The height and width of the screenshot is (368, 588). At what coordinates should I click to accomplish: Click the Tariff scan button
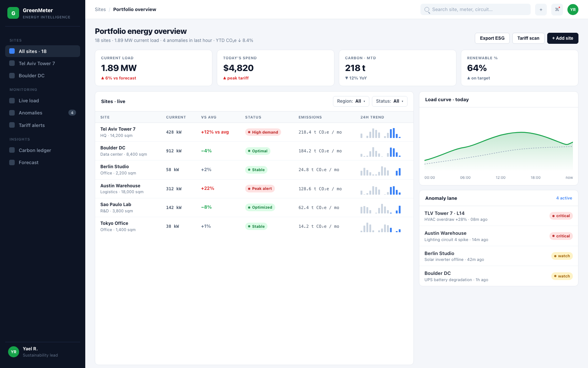click(528, 38)
